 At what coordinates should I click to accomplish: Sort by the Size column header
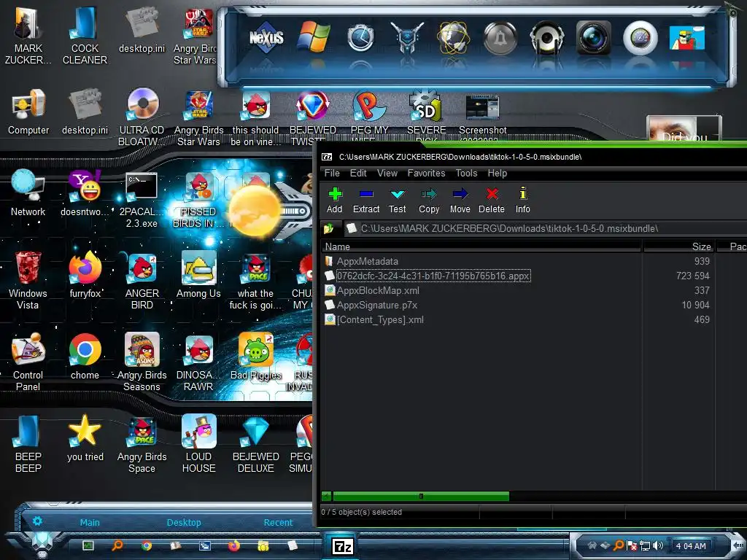point(678,246)
